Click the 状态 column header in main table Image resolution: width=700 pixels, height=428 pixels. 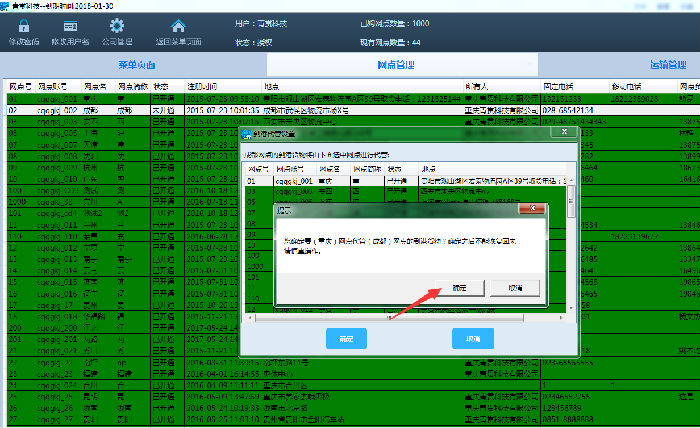[x=161, y=87]
